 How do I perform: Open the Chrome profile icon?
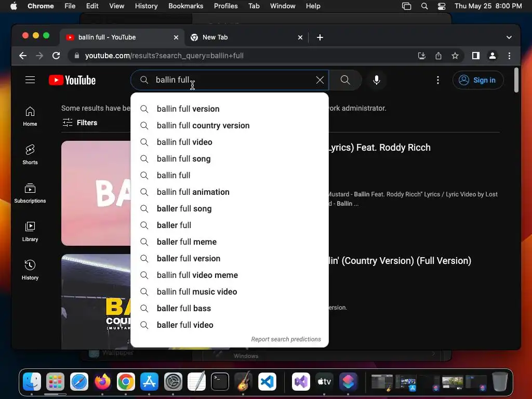point(493,56)
